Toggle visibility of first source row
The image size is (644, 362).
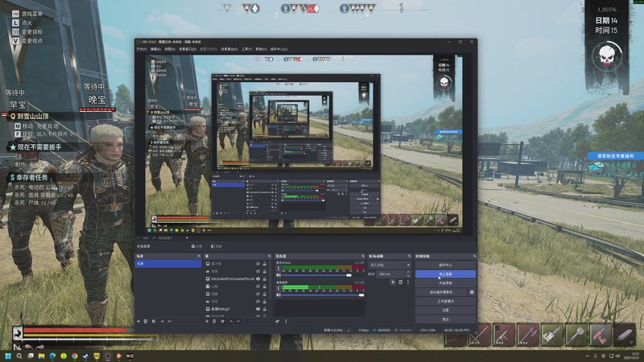[258, 264]
